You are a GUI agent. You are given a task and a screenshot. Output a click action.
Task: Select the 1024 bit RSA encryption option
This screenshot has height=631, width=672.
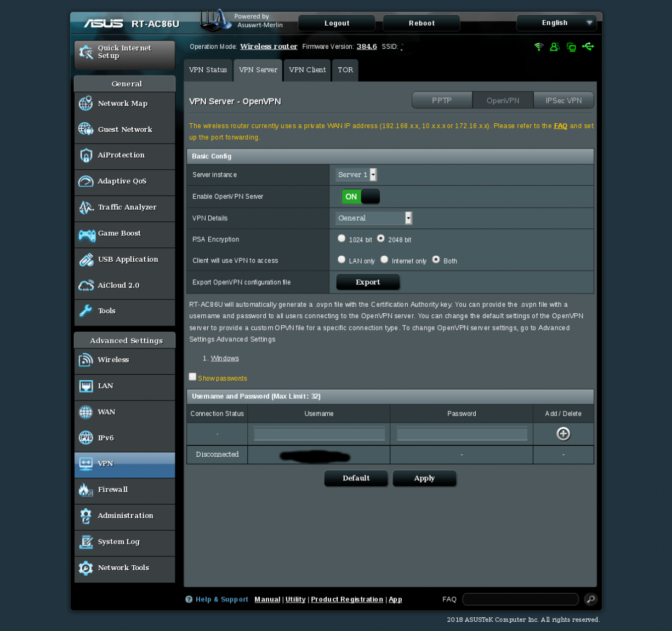coord(341,238)
